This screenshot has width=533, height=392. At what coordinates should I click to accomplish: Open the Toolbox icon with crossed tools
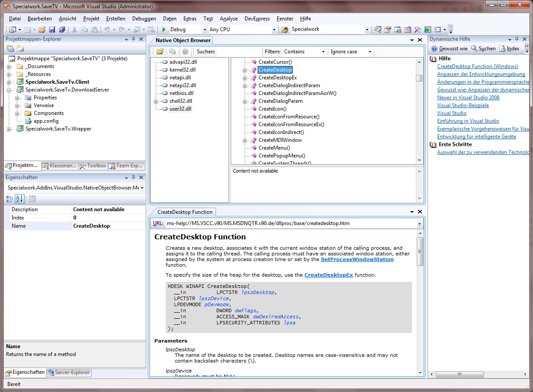pyautogui.click(x=418, y=29)
